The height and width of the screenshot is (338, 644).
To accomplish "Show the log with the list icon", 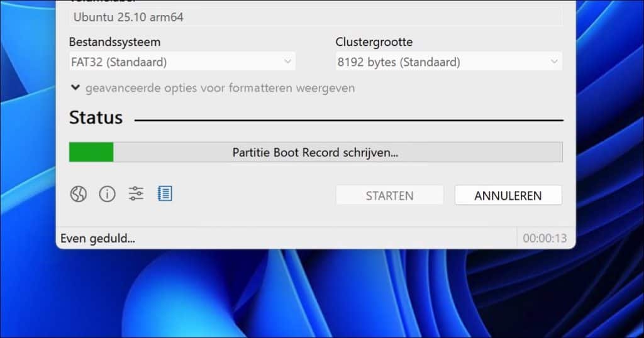I will click(165, 194).
